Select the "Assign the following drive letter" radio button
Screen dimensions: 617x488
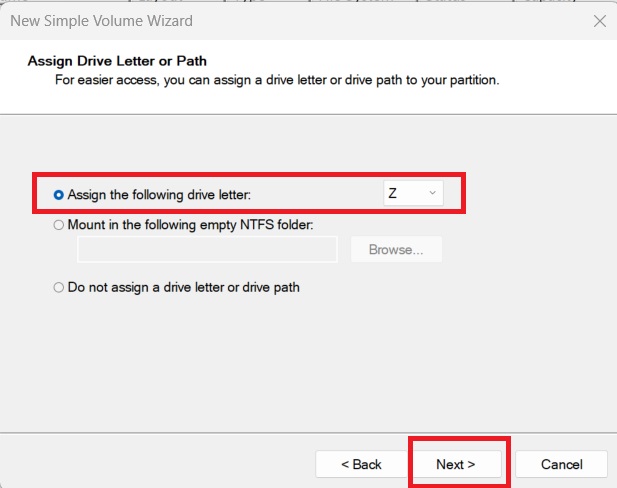58,194
